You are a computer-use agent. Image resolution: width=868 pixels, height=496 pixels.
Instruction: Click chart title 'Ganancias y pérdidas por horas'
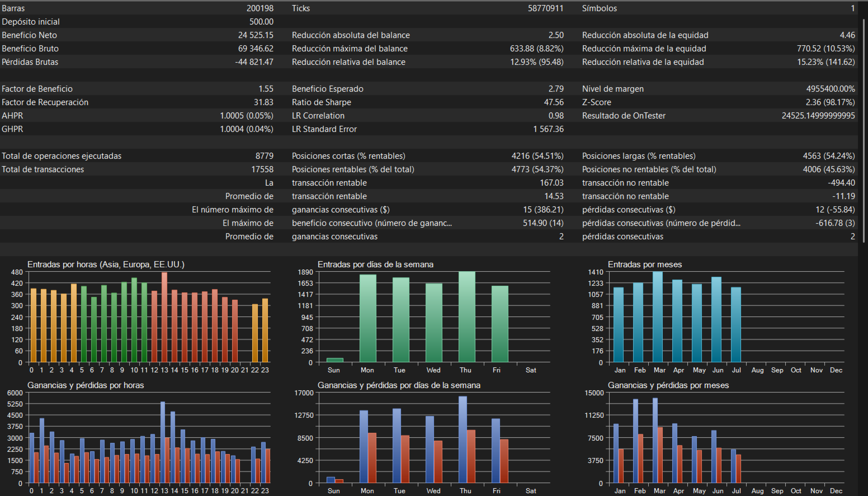point(86,385)
